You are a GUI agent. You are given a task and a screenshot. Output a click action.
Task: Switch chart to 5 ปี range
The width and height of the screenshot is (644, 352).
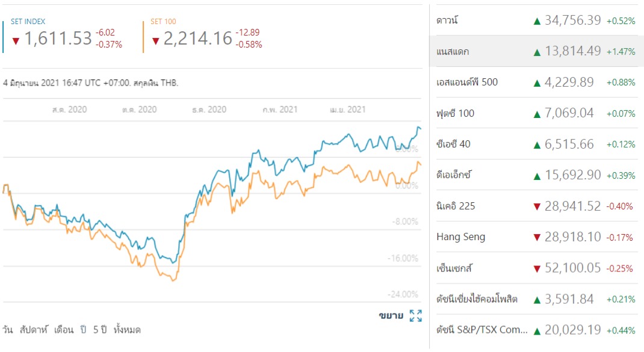(100, 330)
